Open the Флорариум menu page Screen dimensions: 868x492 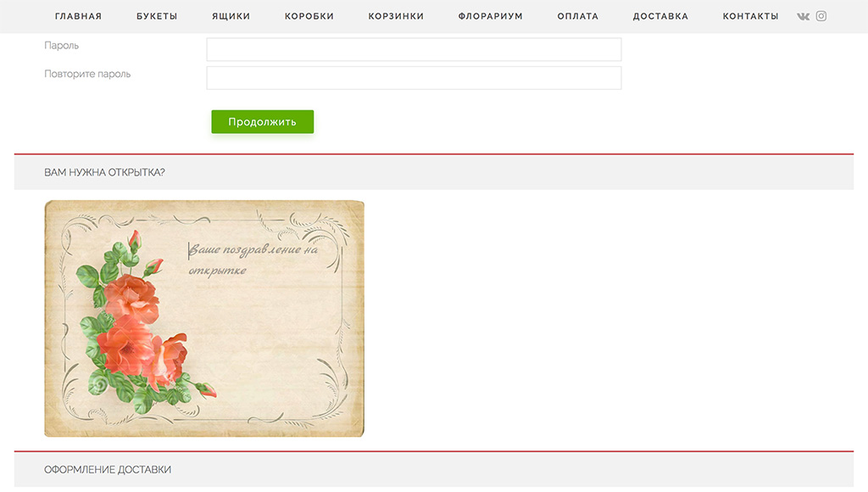[491, 17]
